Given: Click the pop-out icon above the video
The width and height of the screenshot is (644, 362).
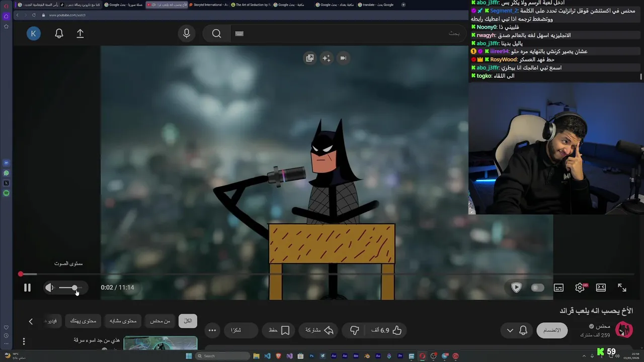Looking at the screenshot, I should click(309, 58).
